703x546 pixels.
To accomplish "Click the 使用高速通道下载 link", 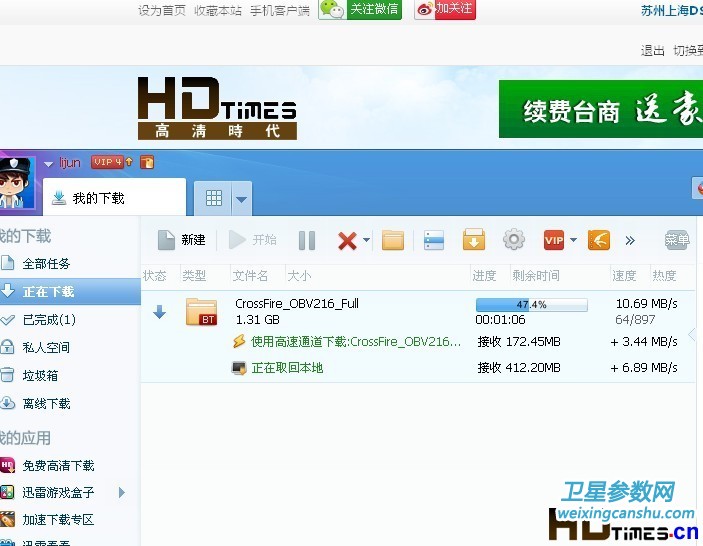I will point(355,342).
